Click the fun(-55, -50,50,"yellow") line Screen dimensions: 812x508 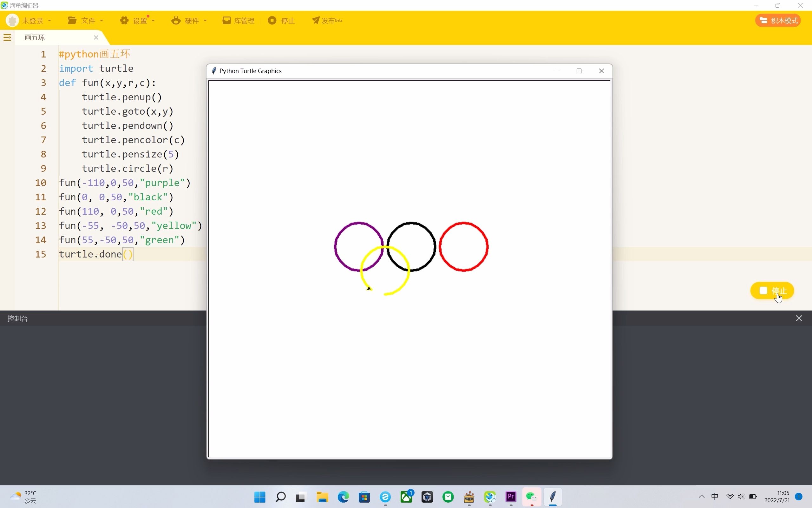pos(131,225)
